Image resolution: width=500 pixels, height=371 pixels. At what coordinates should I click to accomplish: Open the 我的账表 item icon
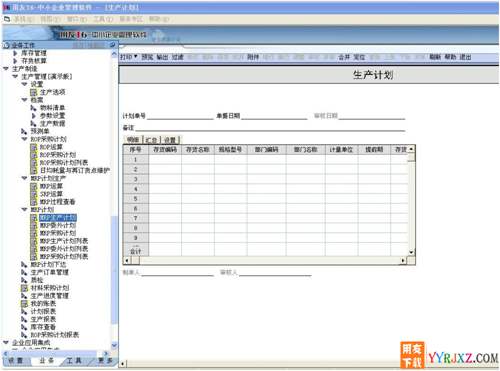point(24,303)
